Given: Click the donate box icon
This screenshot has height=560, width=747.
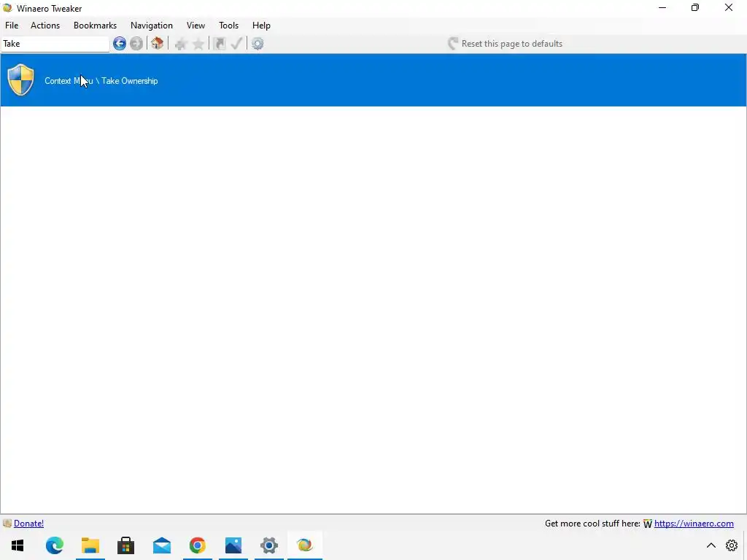Looking at the screenshot, I should 7,524.
